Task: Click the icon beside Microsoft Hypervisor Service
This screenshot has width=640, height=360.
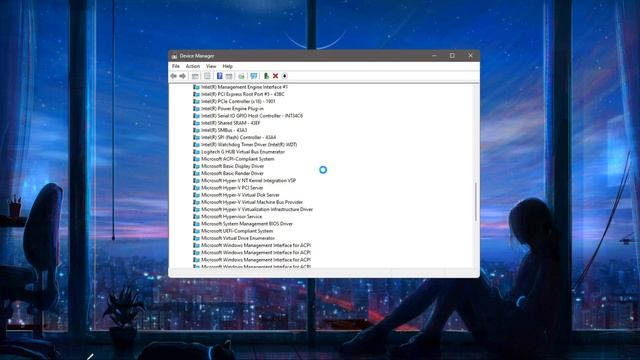Action: (196, 217)
